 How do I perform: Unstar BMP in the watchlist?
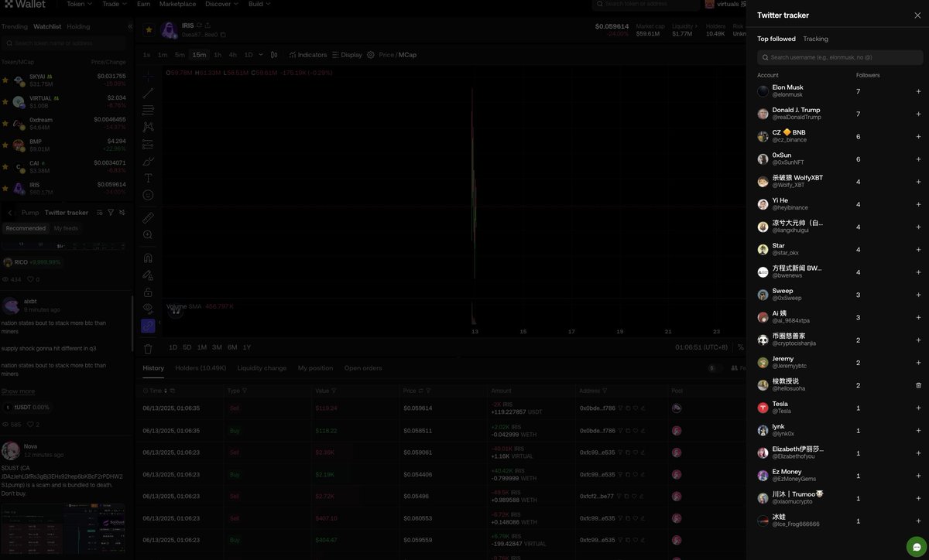point(5,145)
